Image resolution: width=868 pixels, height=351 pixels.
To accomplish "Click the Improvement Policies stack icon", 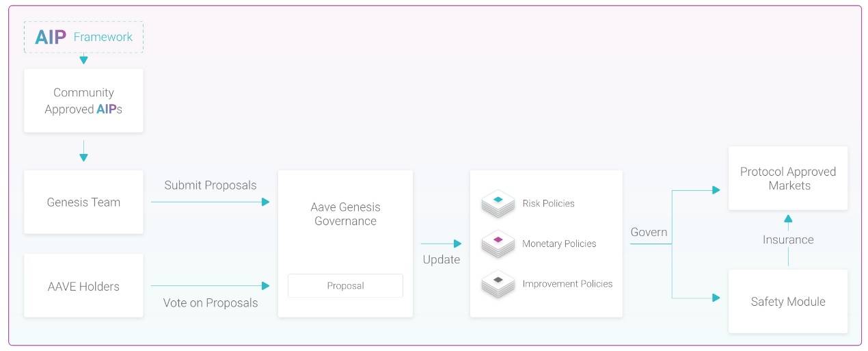I will [498, 283].
